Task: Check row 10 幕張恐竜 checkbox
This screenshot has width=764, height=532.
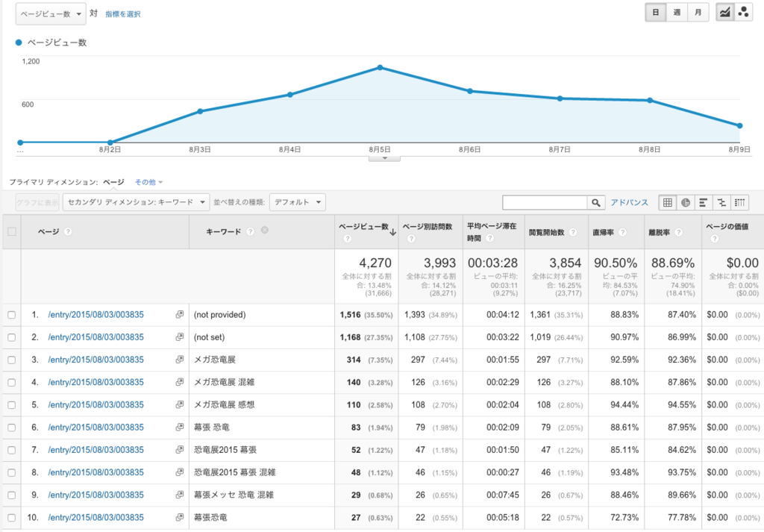Action: [x=12, y=517]
